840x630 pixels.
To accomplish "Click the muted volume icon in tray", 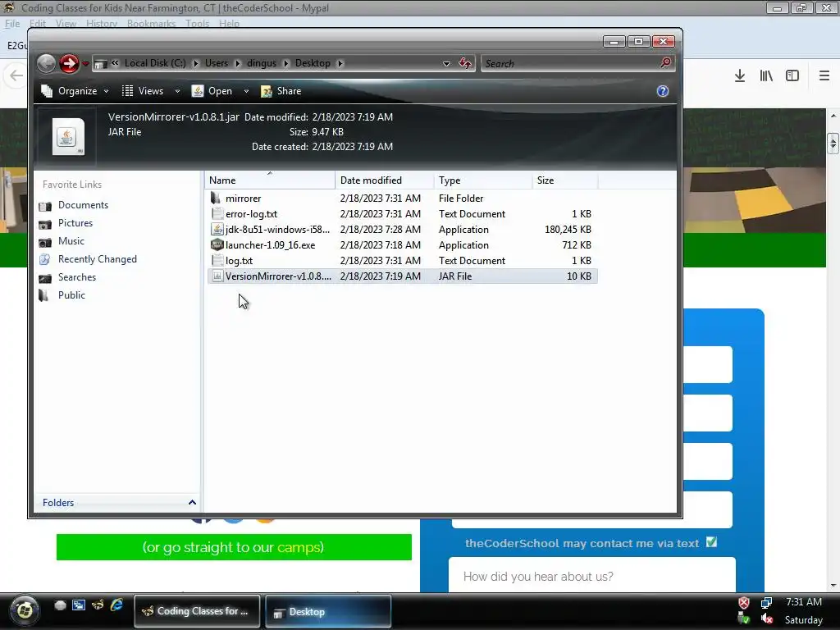I will coord(767,619).
